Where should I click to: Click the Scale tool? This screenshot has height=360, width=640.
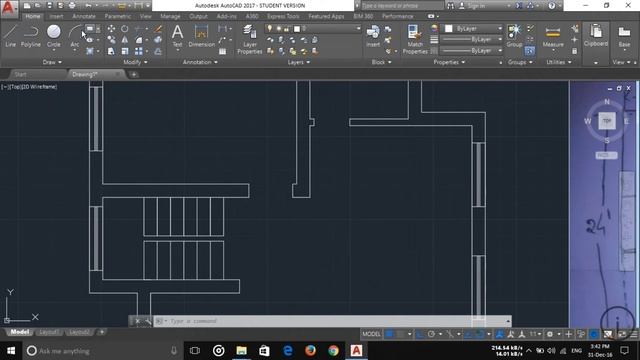[124, 51]
